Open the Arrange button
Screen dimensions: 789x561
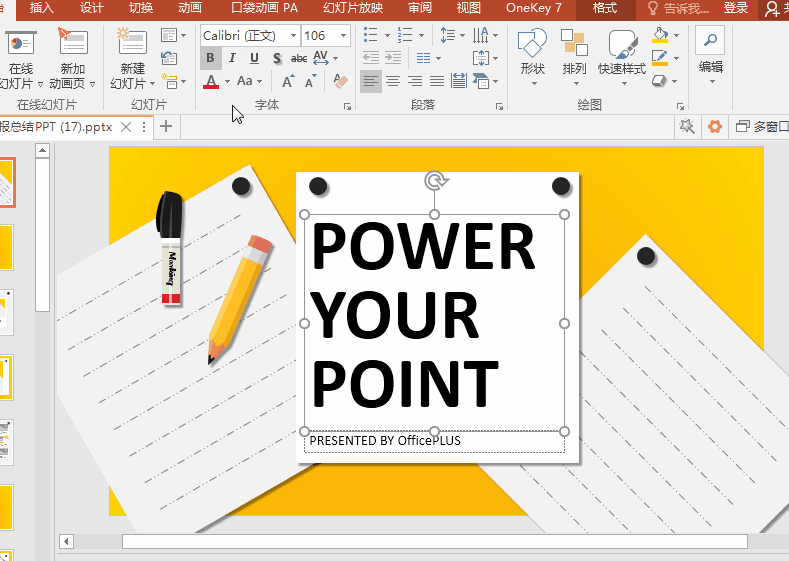[574, 57]
